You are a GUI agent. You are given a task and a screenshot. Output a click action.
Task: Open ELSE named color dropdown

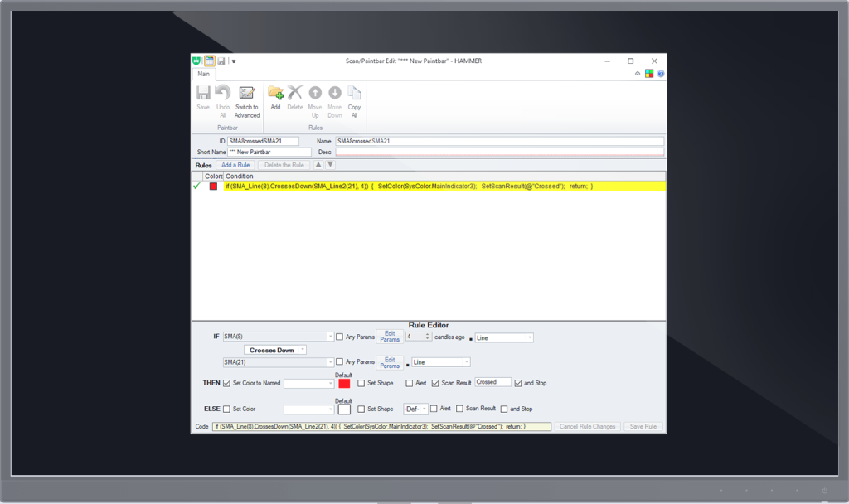(x=330, y=409)
